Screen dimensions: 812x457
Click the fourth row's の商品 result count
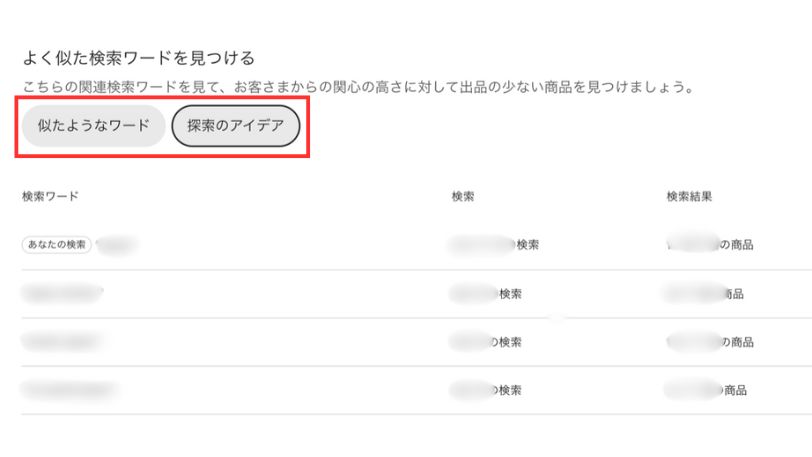(705, 390)
